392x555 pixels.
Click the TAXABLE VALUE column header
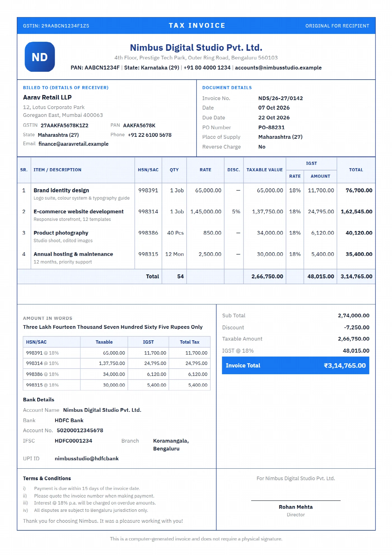coord(265,170)
